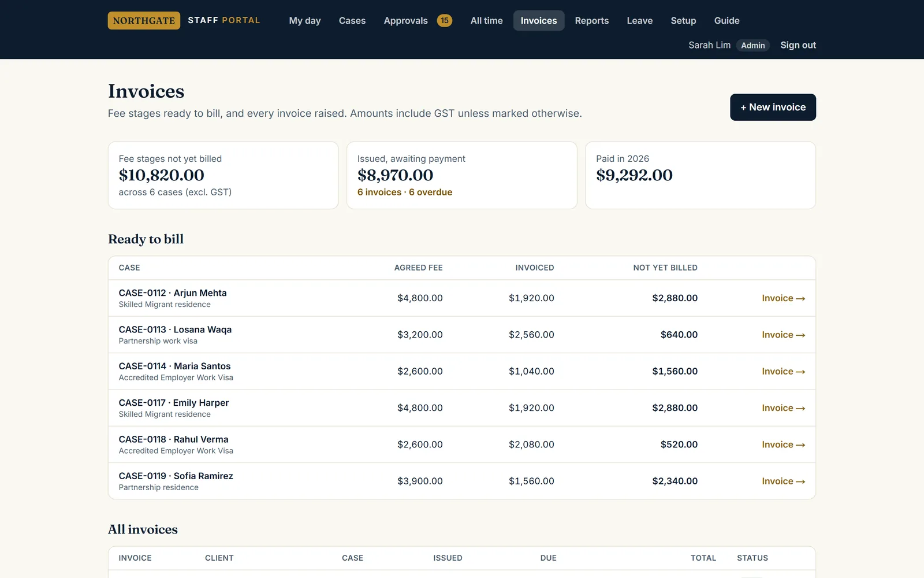Invoice CASE-0117 Emily Harper
This screenshot has width=924, height=578.
point(783,408)
